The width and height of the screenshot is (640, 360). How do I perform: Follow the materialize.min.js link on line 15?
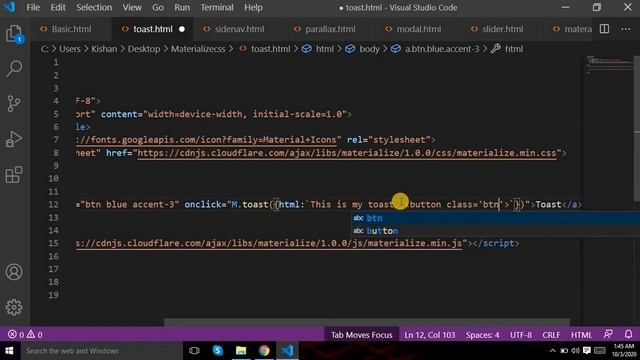coord(269,243)
